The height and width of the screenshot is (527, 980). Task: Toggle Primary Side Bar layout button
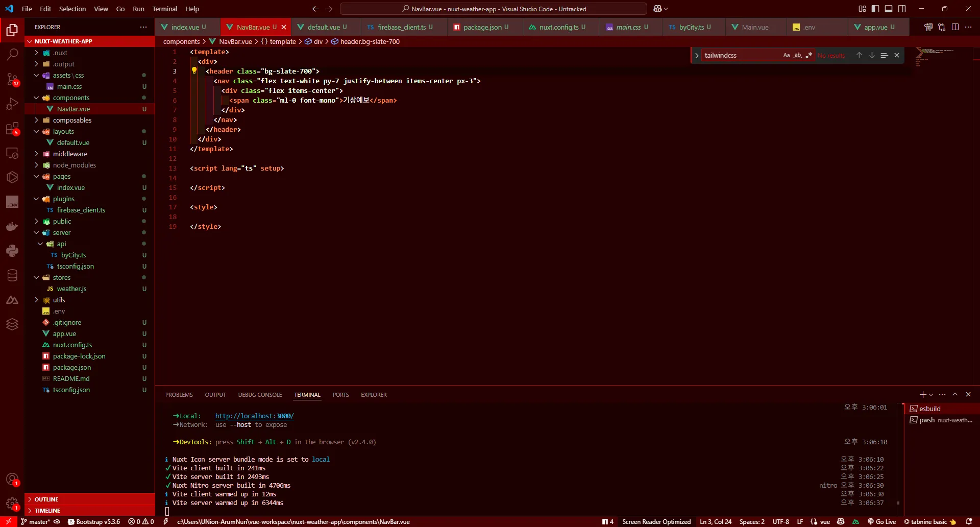[875, 9]
